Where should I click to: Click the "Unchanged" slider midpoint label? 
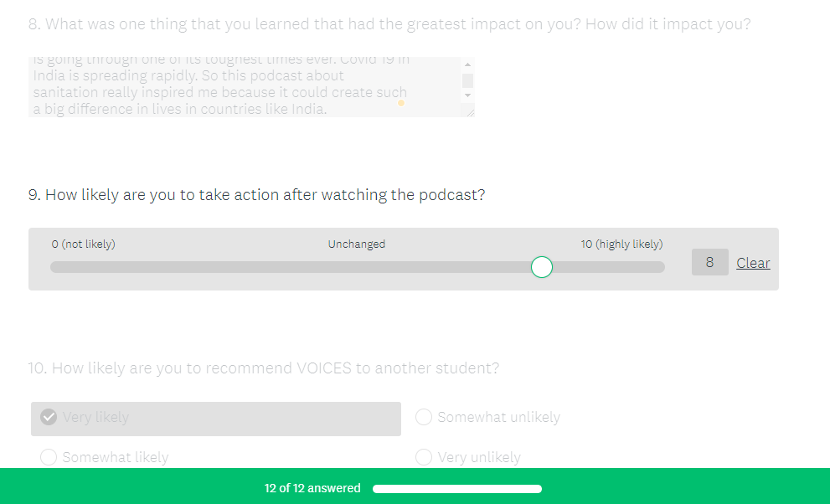357,244
